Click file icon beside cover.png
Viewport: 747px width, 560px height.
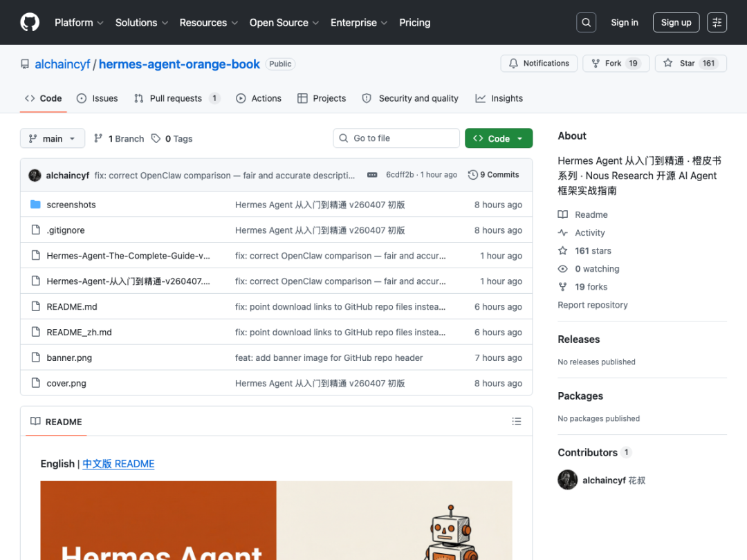pos(35,383)
